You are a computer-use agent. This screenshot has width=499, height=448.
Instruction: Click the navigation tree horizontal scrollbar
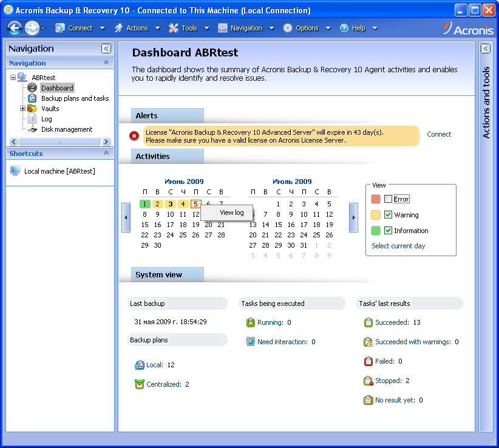coord(59,141)
